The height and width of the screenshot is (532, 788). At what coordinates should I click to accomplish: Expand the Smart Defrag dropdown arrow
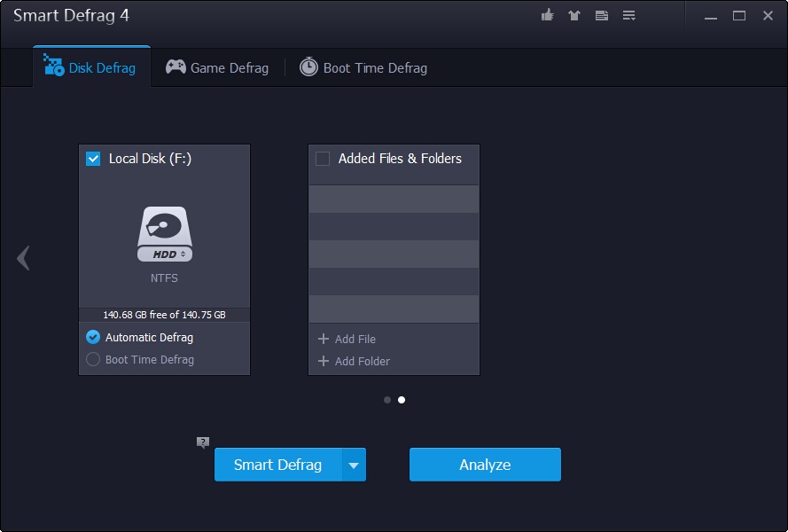(354, 465)
